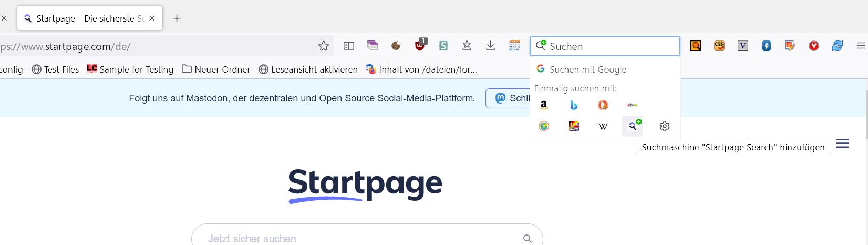Open the Startpage page hamburger menu
The height and width of the screenshot is (245, 868).
tap(843, 144)
